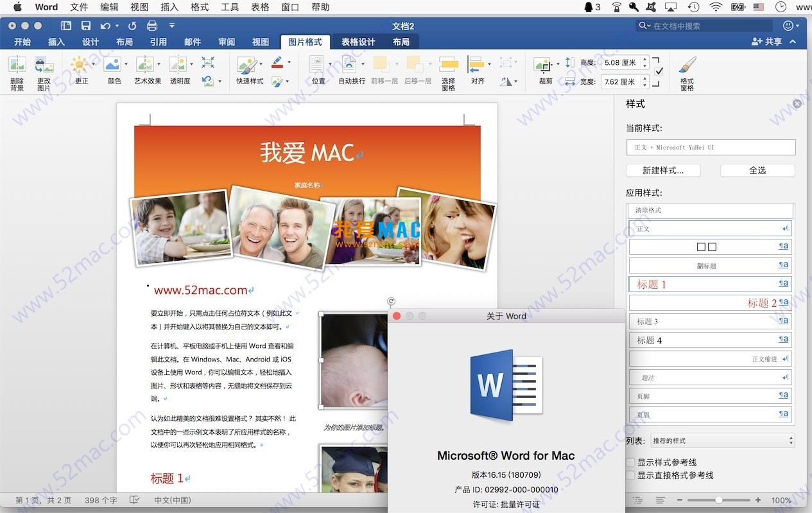Viewport: 812px width, 513px height.
Task: Switch to the 插入 ribbon tab
Action: point(56,42)
